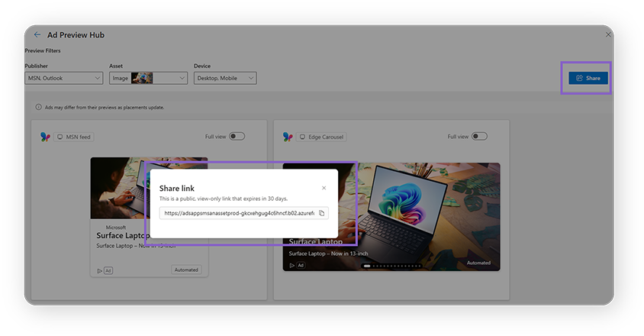This screenshot has height=336, width=644.
Task: Enable Full view for MSN feed
Action: coord(237,137)
